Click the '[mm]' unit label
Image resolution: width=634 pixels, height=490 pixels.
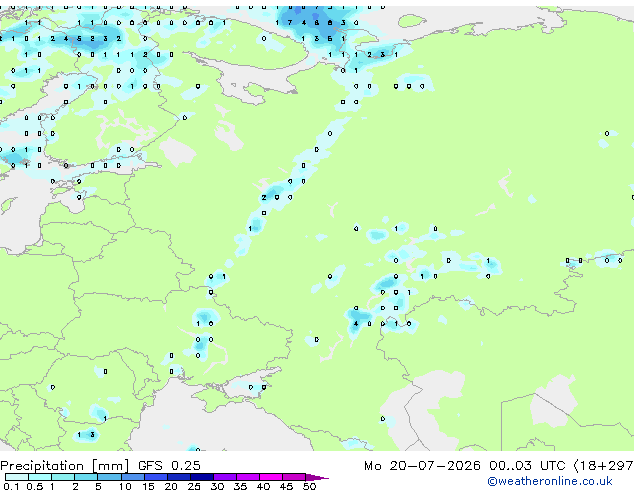pyautogui.click(x=111, y=466)
